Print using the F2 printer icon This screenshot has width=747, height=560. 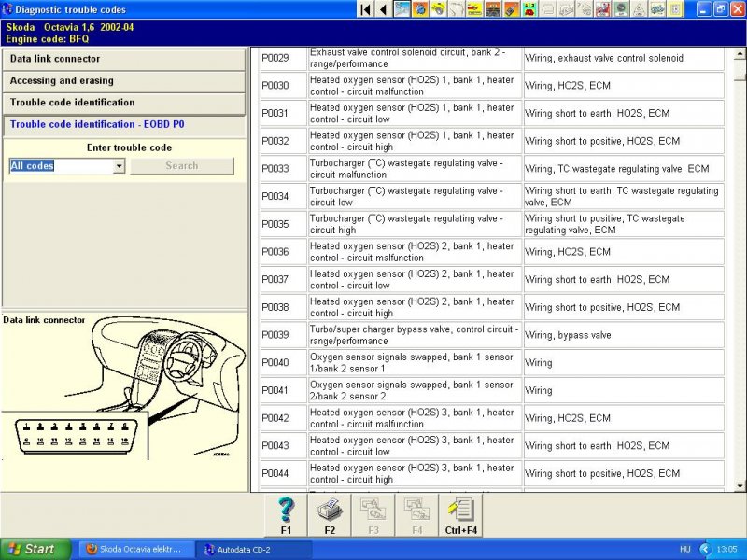pos(330,515)
